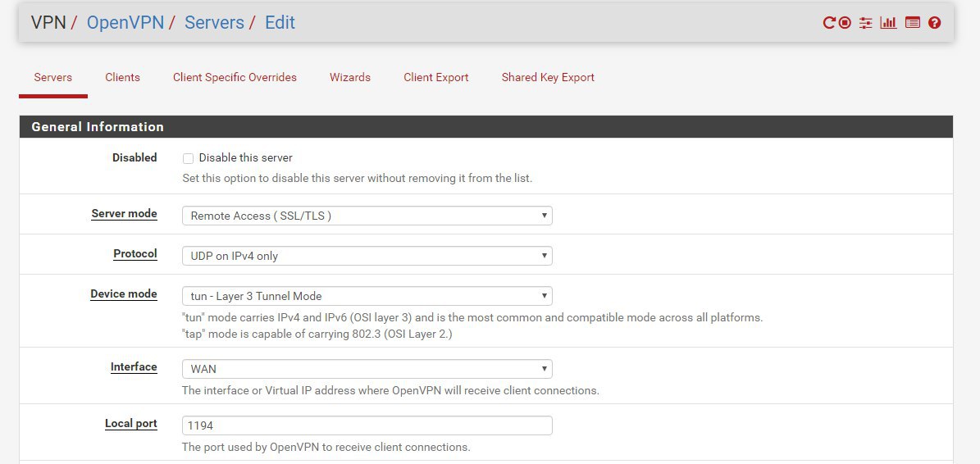Click the Device mode field label
Viewport: 980px width, 464px height.
124,293
